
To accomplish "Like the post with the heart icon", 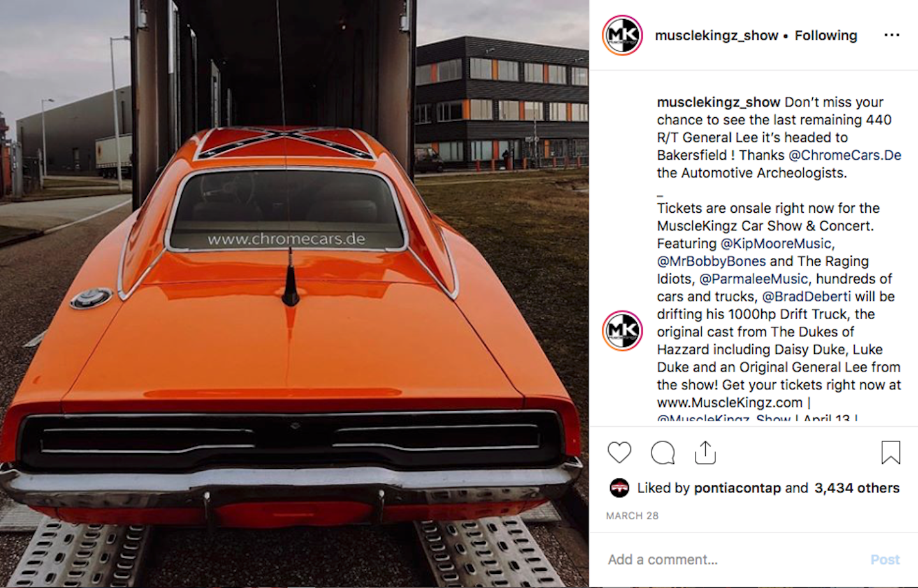I will [x=619, y=453].
